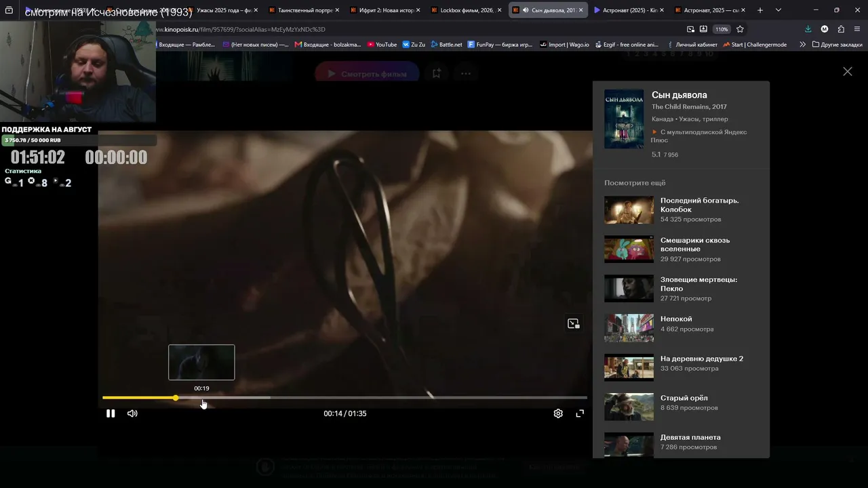Seek trailer progress bar to 00:19

click(201, 398)
